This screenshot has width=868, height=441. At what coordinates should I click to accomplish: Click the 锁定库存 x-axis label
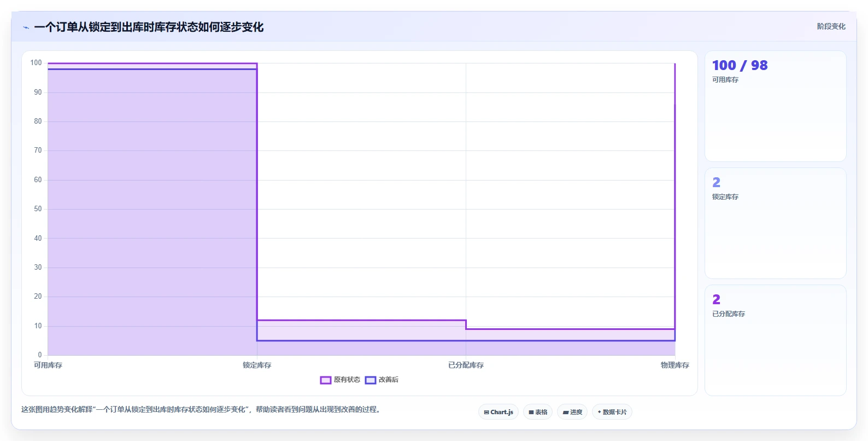[x=257, y=365]
